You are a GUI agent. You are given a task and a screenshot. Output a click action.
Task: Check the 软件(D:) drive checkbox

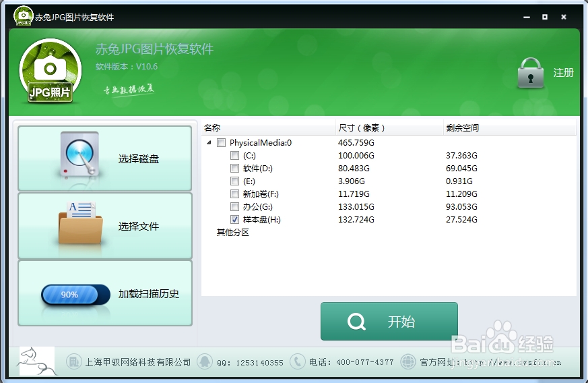point(235,168)
